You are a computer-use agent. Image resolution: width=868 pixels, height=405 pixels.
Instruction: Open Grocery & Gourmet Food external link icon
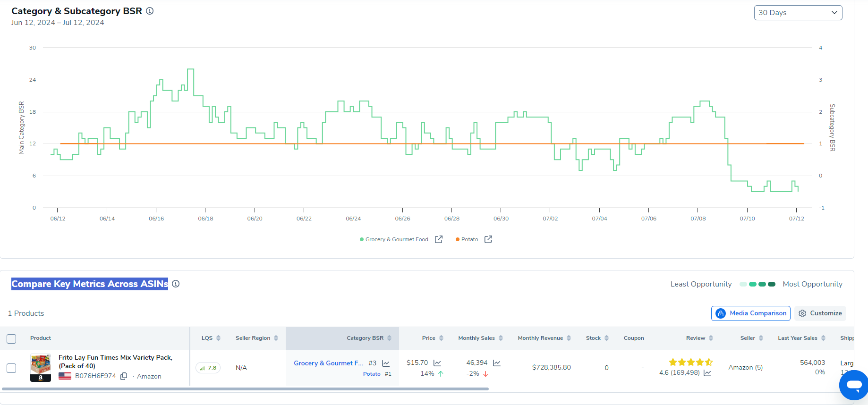coord(439,239)
